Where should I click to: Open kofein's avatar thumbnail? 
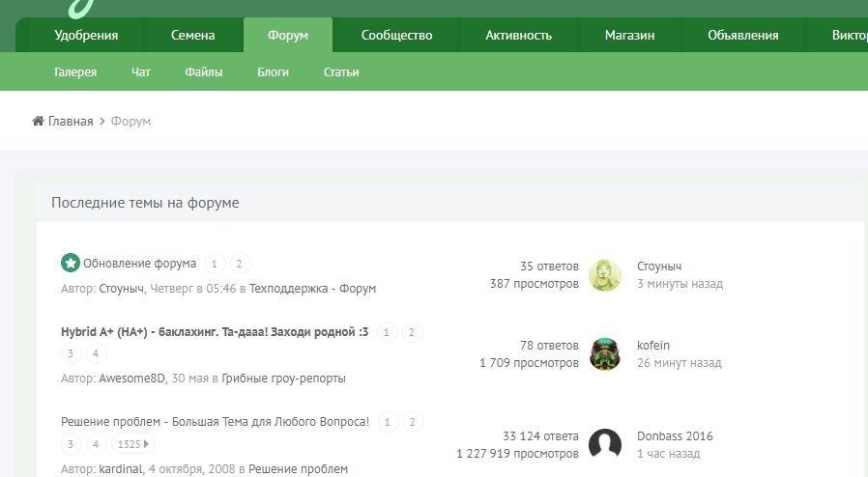pos(604,353)
